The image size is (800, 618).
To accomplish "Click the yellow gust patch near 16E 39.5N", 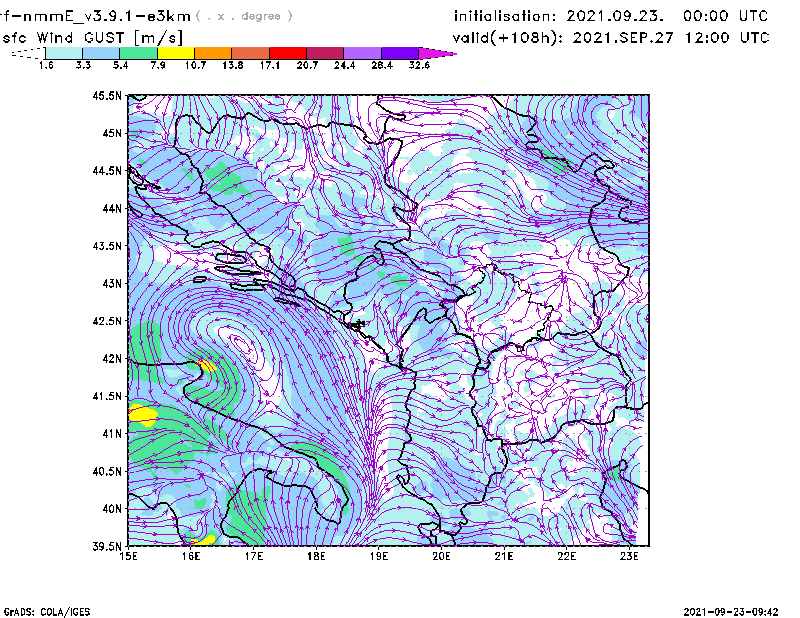I will [204, 540].
